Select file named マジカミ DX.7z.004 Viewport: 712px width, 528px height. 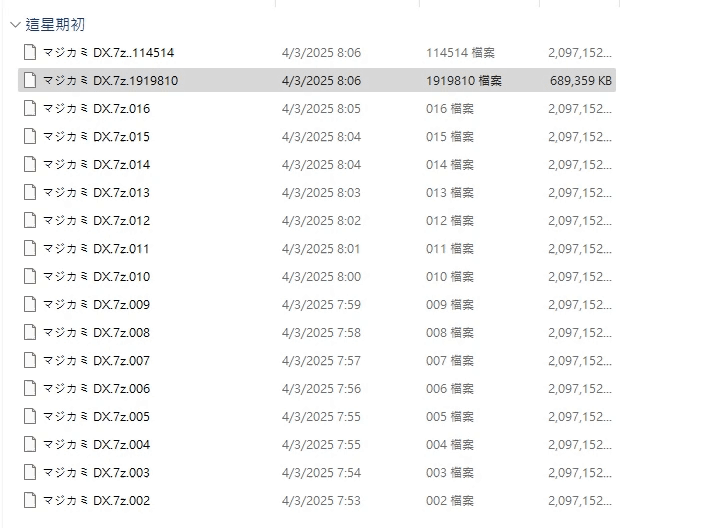click(96, 444)
